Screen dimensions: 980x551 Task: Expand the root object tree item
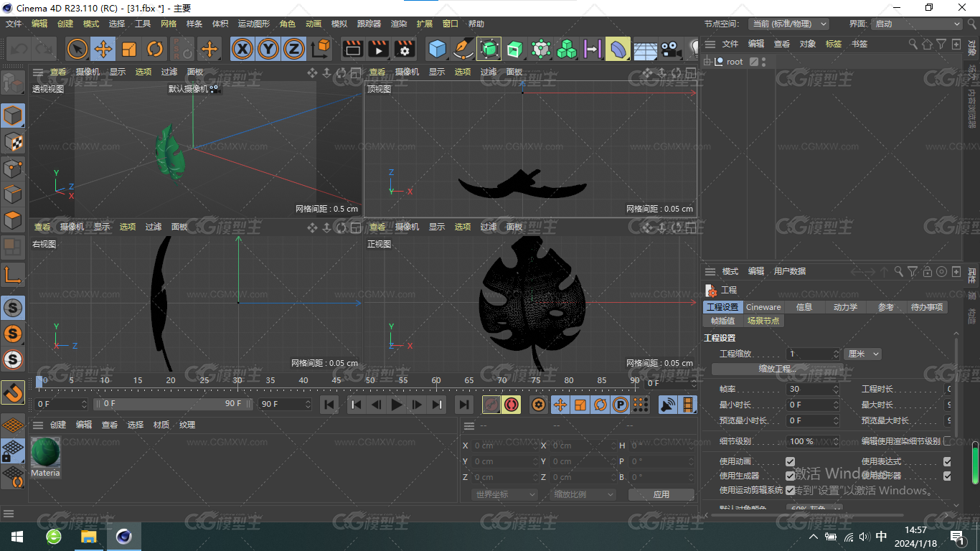click(x=707, y=62)
